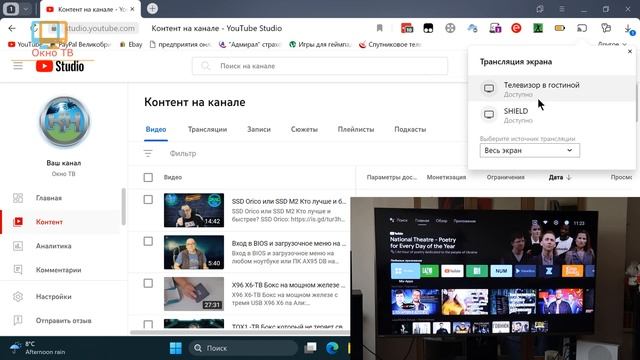
Task: Open the Адмирал bookmark
Action: point(250,44)
